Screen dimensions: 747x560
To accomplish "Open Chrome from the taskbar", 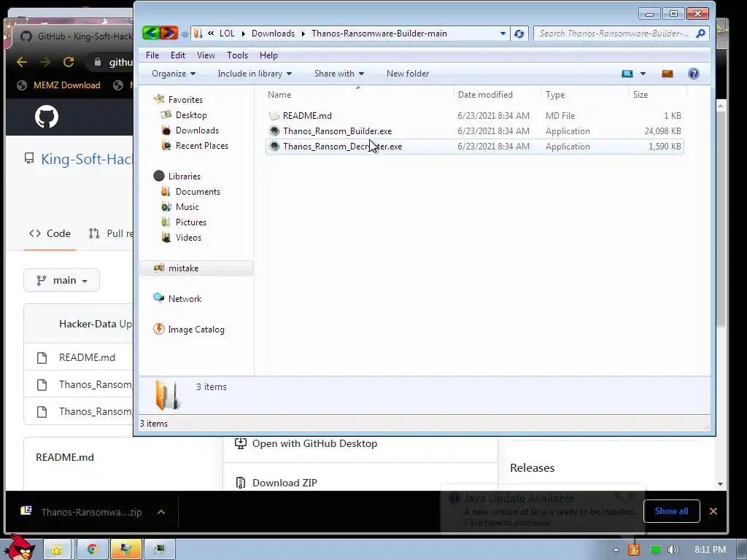I will pos(92,550).
